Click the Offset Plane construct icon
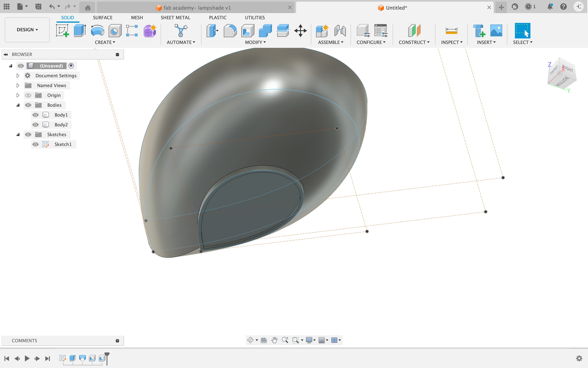Image resolution: width=588 pixels, height=368 pixels. (414, 31)
